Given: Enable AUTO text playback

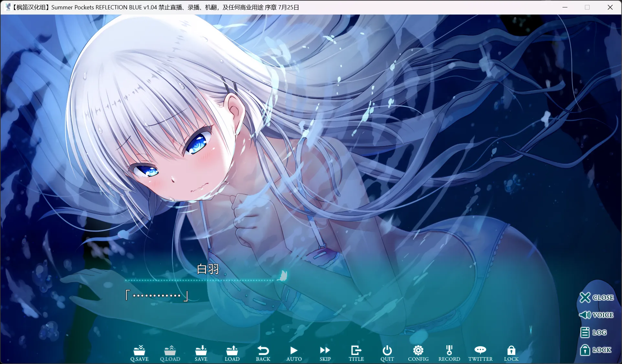Looking at the screenshot, I should pyautogui.click(x=294, y=354).
